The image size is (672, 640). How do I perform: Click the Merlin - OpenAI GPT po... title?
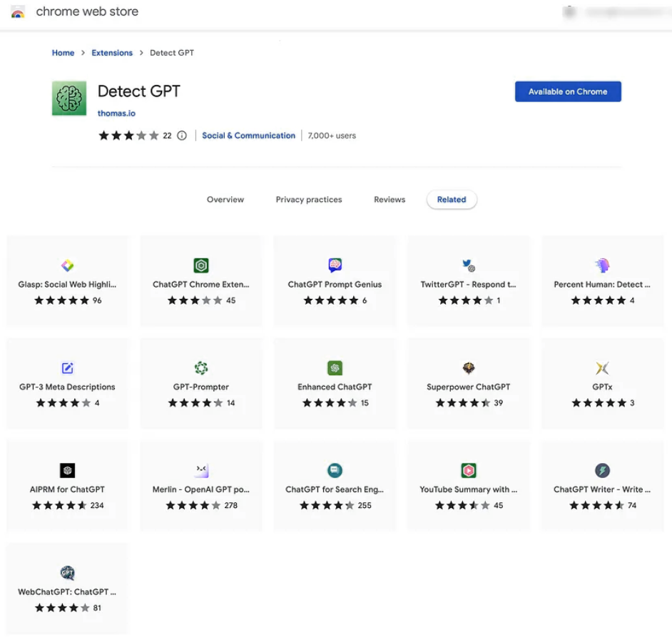(201, 489)
